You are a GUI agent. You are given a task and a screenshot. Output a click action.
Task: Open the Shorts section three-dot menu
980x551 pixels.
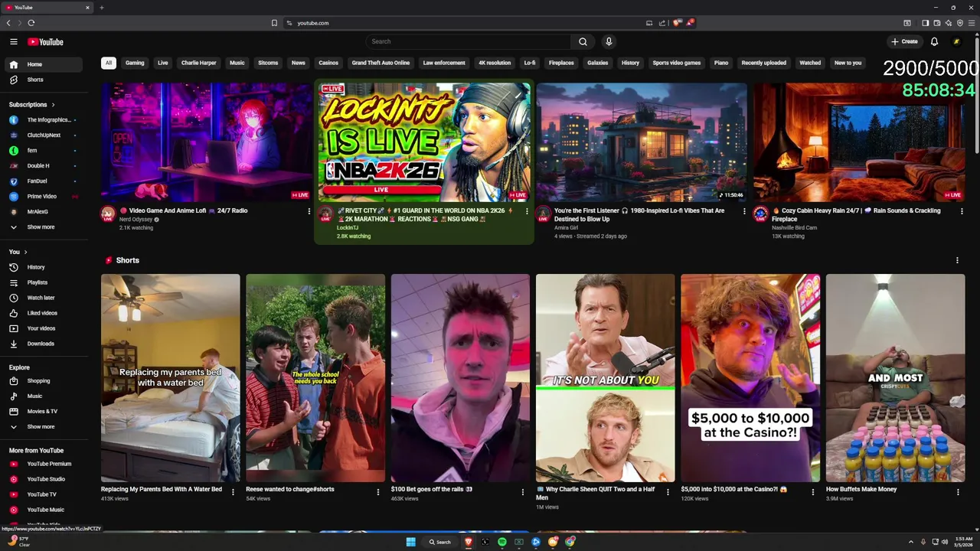pyautogui.click(x=957, y=260)
